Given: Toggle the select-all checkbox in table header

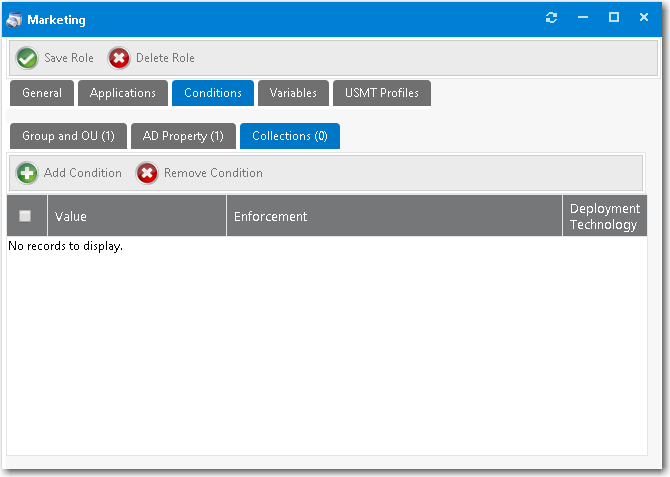Looking at the screenshot, I should click(x=25, y=216).
